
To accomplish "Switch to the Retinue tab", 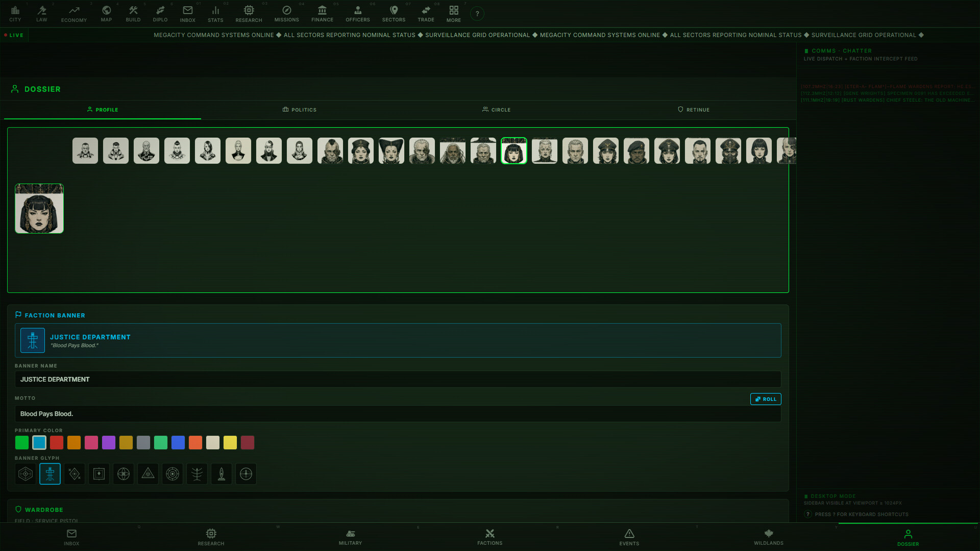I will pyautogui.click(x=694, y=110).
